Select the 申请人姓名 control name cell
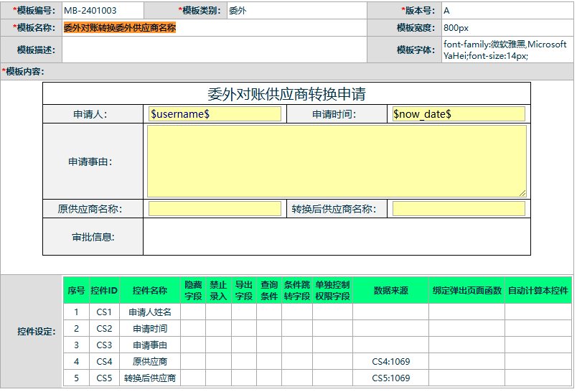Viewport: 577px width, 392px height. pyautogui.click(x=149, y=312)
